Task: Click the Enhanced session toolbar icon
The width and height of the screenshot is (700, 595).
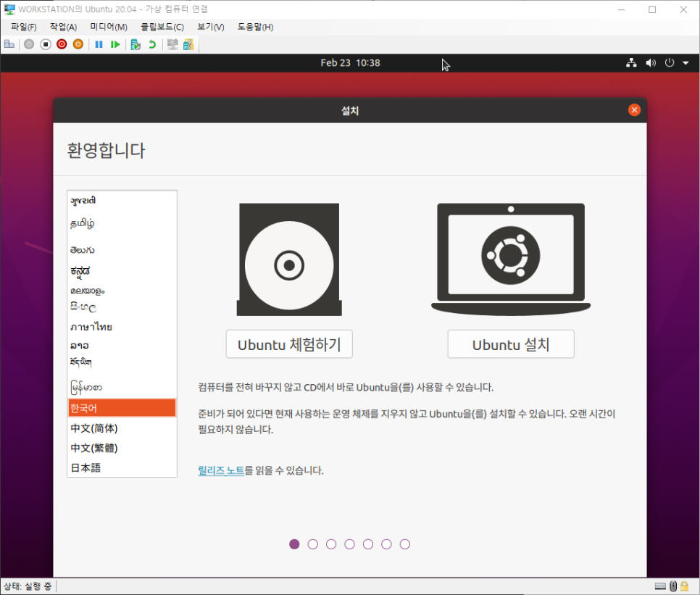Action: click(172, 44)
